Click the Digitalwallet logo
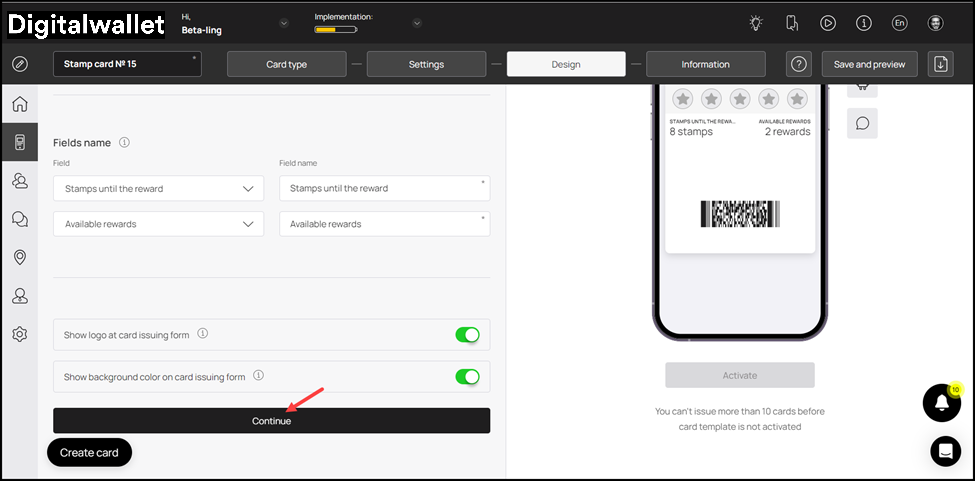Screen dimensions: 975x481 pyautogui.click(x=86, y=25)
